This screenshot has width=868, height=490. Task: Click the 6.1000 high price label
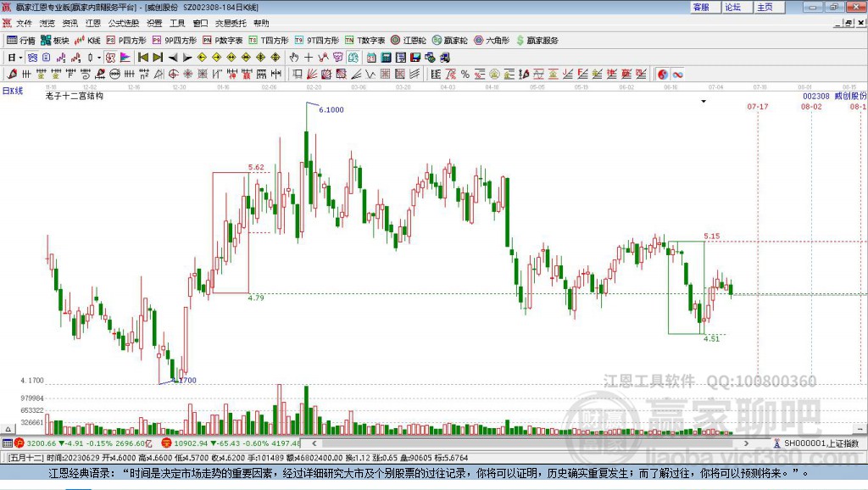[x=331, y=109]
